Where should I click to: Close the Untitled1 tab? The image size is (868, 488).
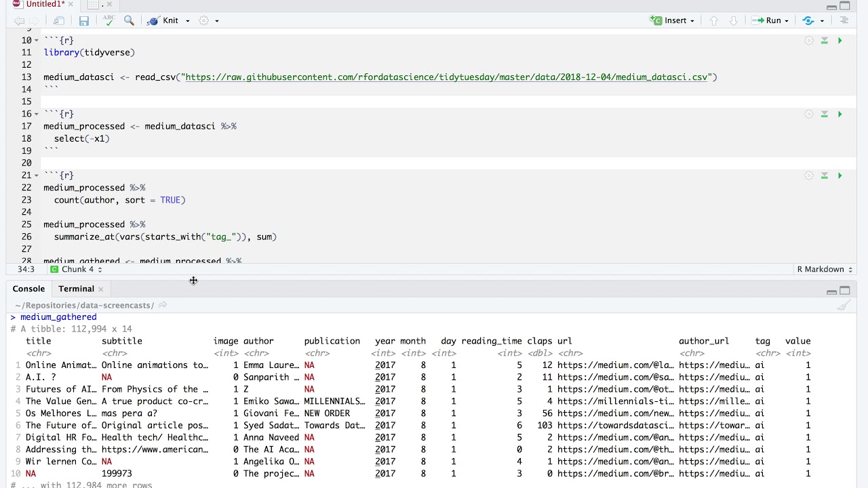coord(71,5)
